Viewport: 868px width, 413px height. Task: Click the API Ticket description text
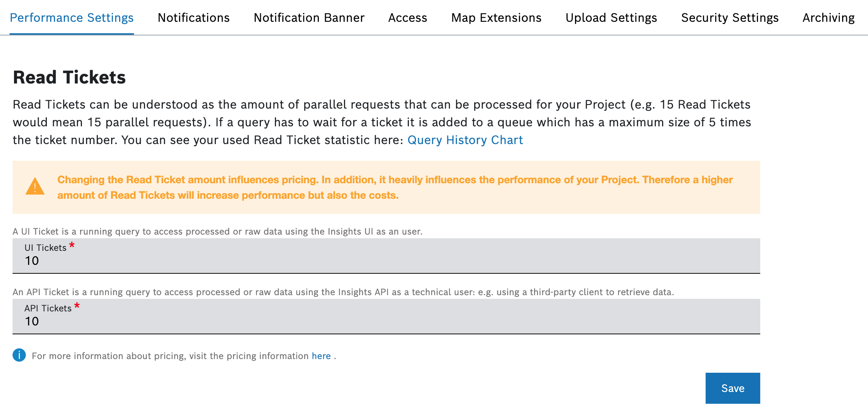pos(343,292)
